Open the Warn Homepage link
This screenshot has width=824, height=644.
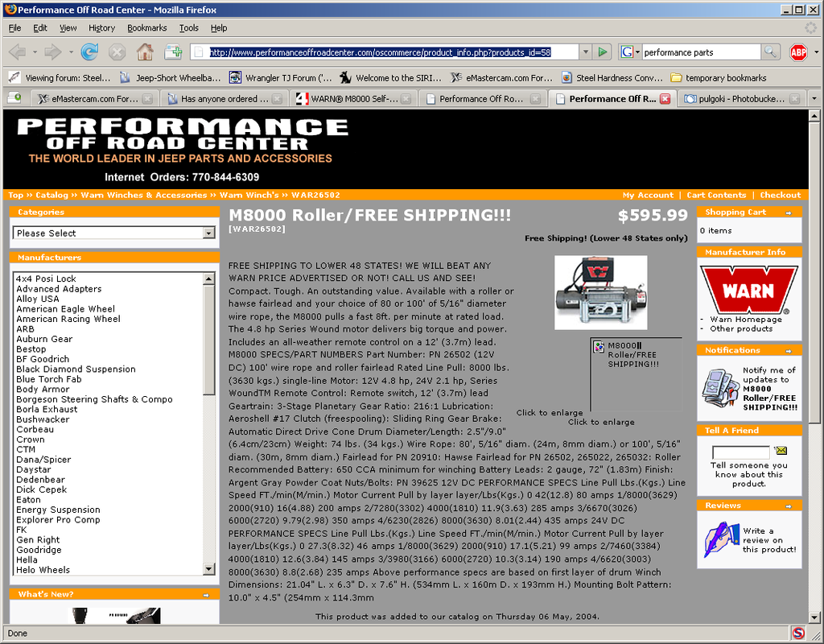click(x=746, y=320)
